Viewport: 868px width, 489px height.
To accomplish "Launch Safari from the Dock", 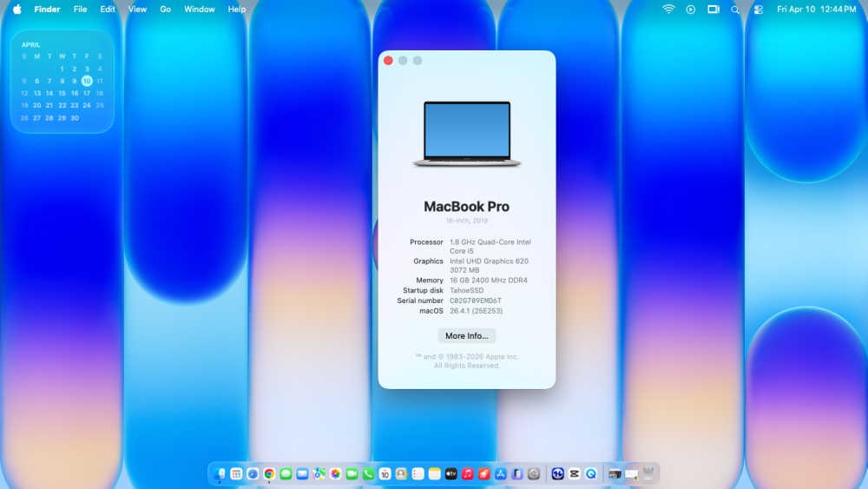I will (x=253, y=473).
